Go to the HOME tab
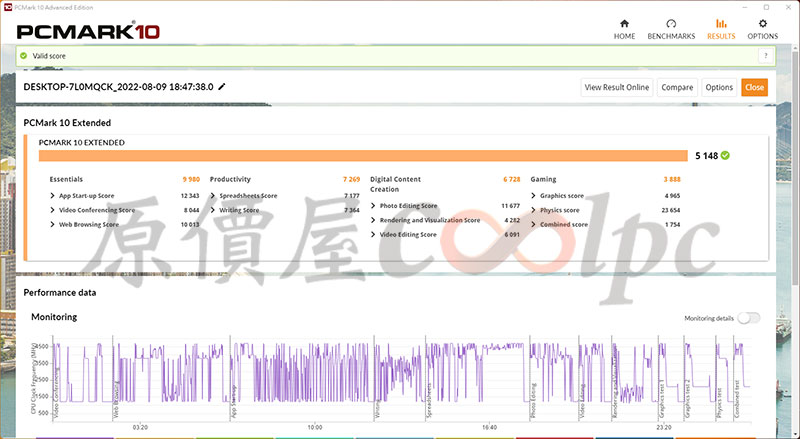Image resolution: width=800 pixels, height=439 pixels. point(624,30)
